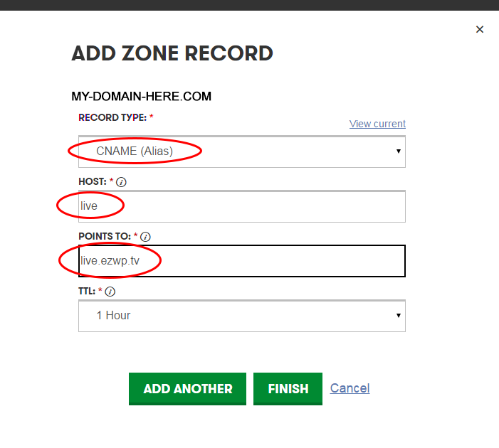Close the Add Zone Record dialog
Viewport: 499px width, 448px height.
tap(480, 29)
